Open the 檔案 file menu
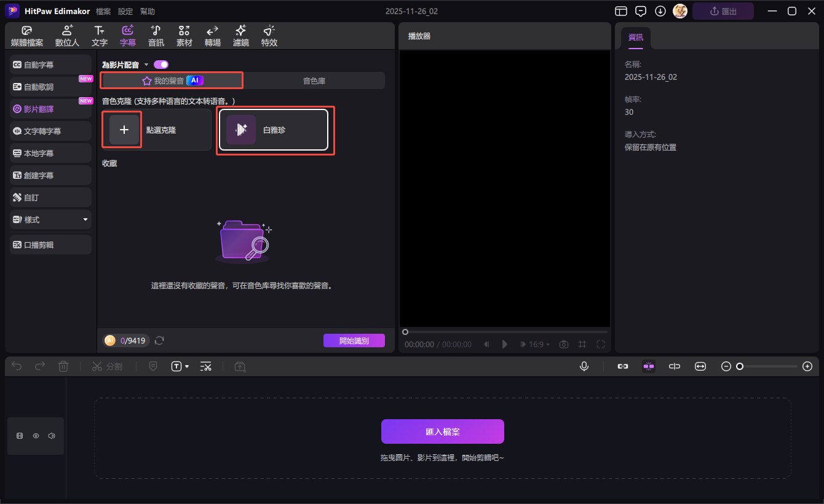This screenshot has height=504, width=824. coord(103,12)
